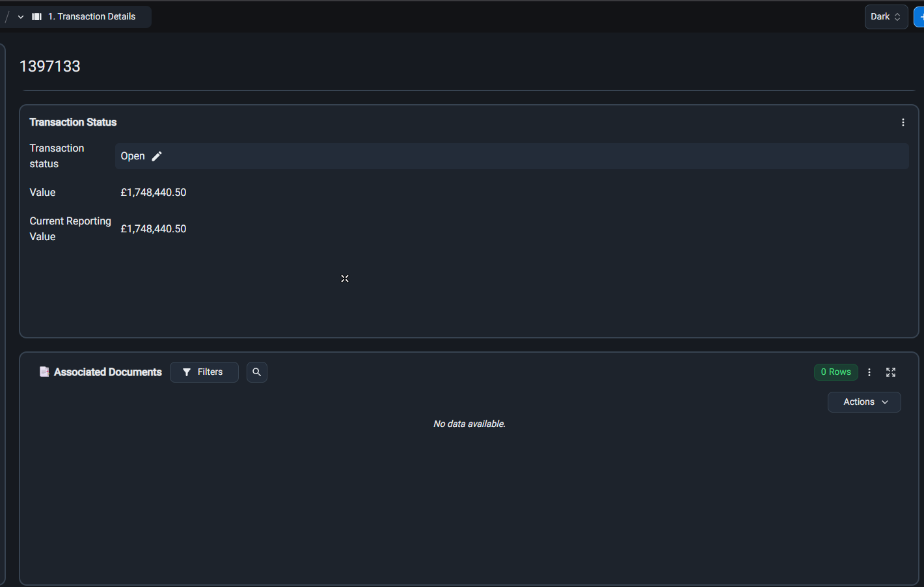Select the Current Reporting Value amount

coord(154,229)
